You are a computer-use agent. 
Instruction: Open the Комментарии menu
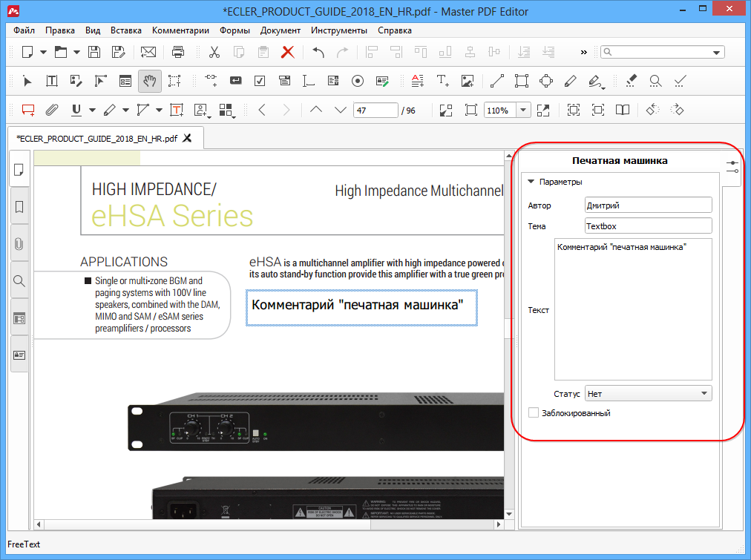coord(180,30)
